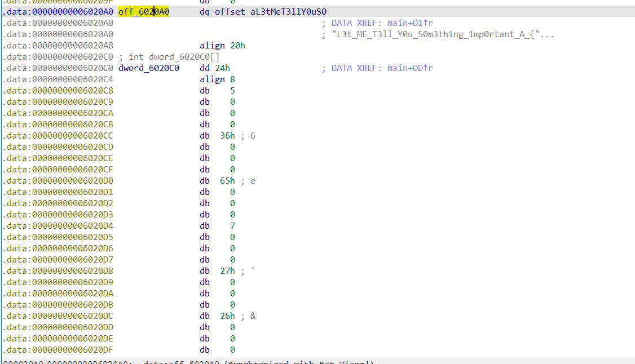The width and height of the screenshot is (635, 364).
Task: Follow the main+DD data cross-reference
Action: [410, 68]
